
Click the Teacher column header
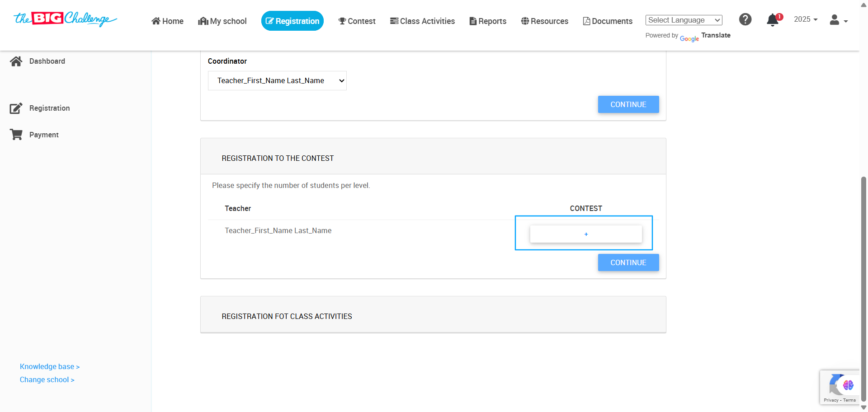pos(238,208)
